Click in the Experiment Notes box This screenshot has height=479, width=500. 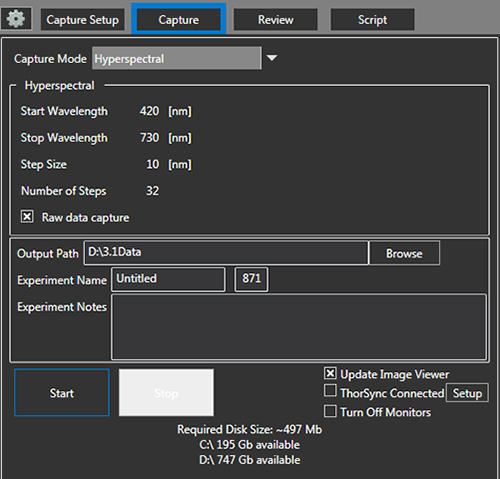click(x=299, y=326)
